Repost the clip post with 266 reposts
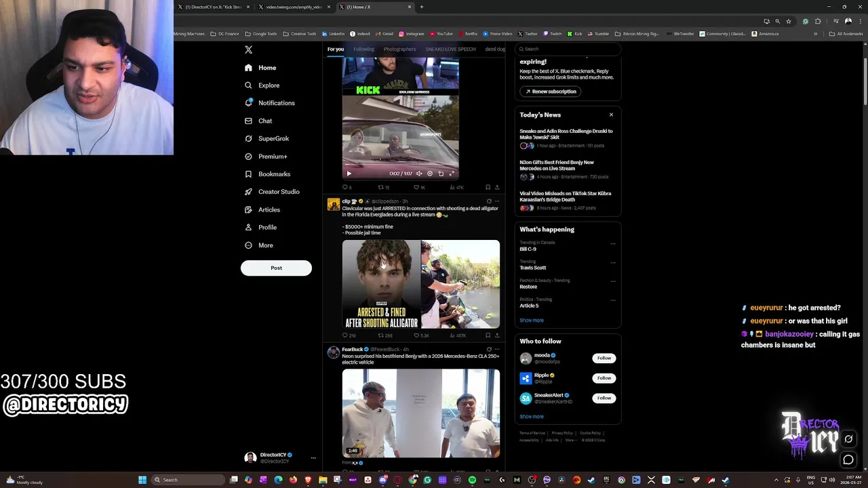Screen dimensions: 868x488 pyautogui.click(x=385, y=335)
